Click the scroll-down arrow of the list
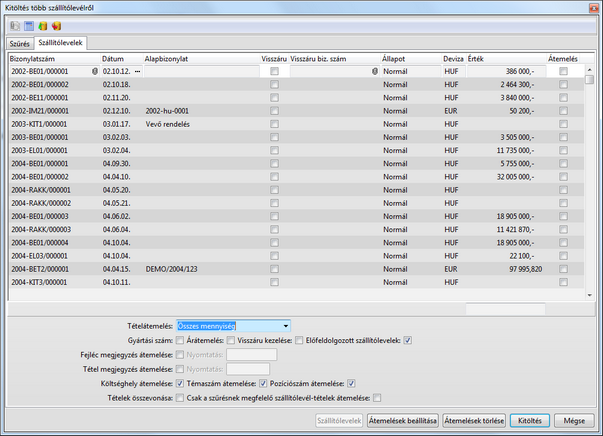This screenshot has height=436, width=603. coord(589,295)
